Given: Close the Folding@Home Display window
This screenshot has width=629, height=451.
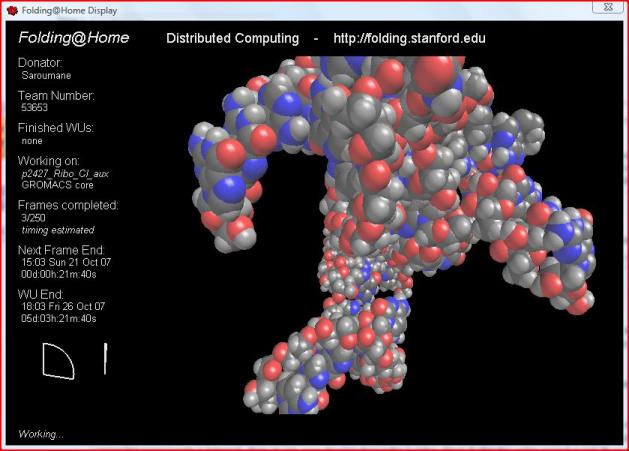Looking at the screenshot, I should tap(608, 7).
